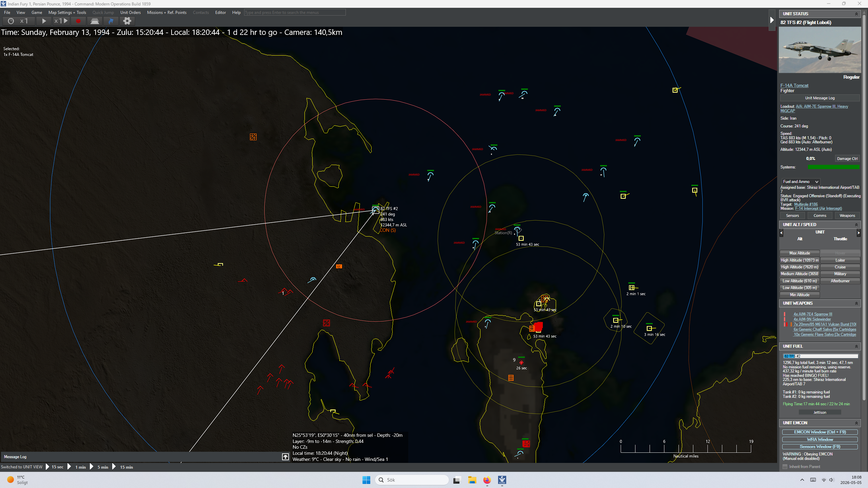The height and width of the screenshot is (488, 868).
Task: Click the solid red unit marker on the island
Action: [538, 326]
